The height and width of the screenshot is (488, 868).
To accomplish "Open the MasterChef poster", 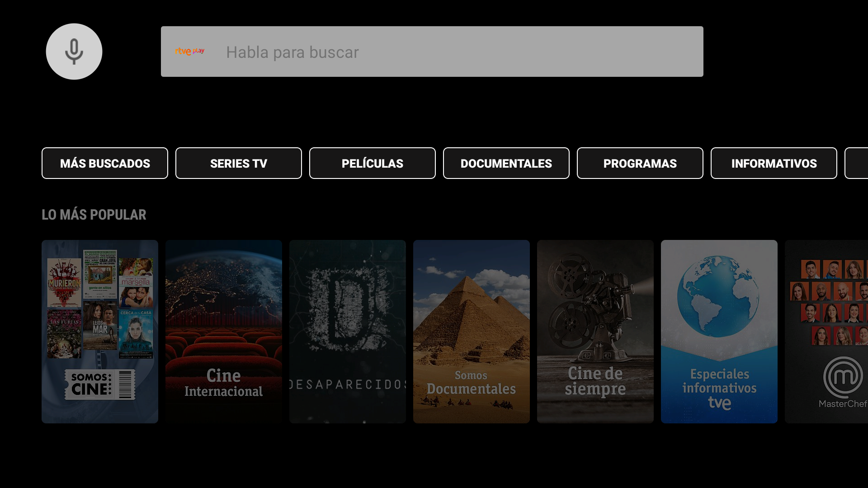I will (826, 332).
